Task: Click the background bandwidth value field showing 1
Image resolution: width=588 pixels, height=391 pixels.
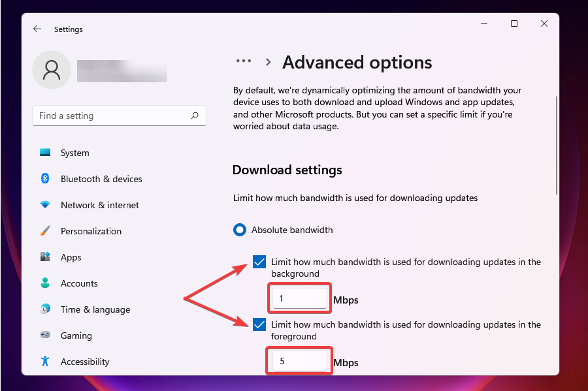Action: 299,298
